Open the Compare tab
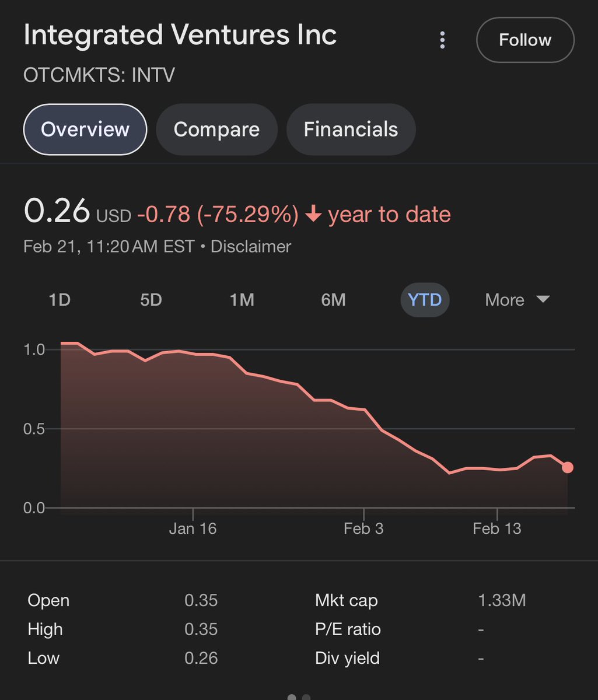The image size is (598, 700). point(216,129)
